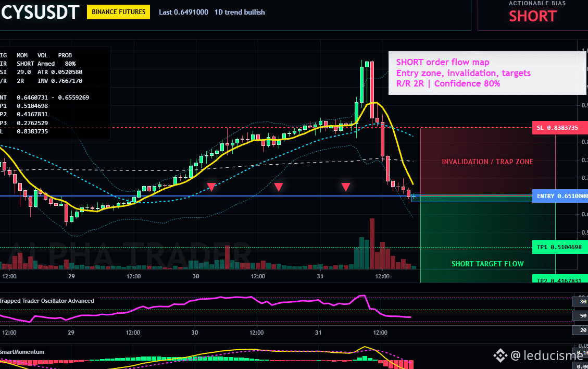Click 'R/R 2R | Confidence 80%' note line

click(x=448, y=83)
